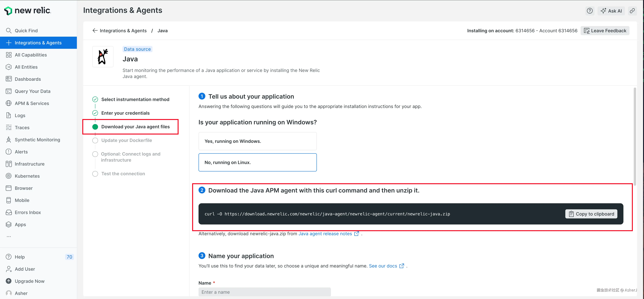Expand the sidebar more options ellipsis
The image size is (644, 299).
click(x=9, y=236)
